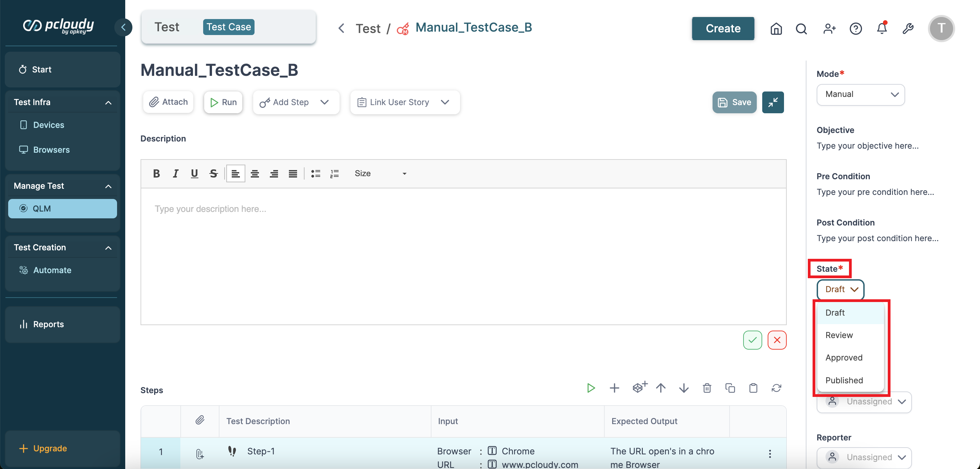Select Review from State options
Screen dimensions: 980x469
click(850, 335)
